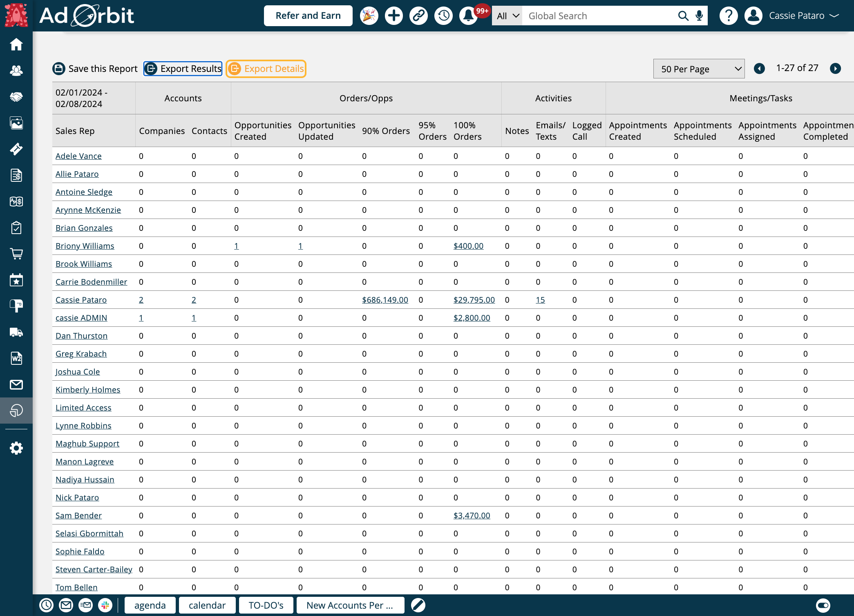Select the Reports pie chart icon in sidebar

tap(16, 411)
